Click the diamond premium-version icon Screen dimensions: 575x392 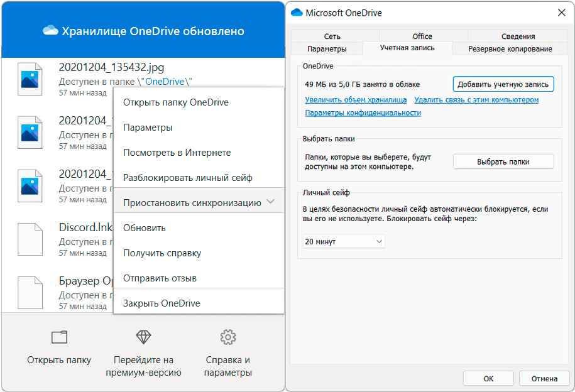pyautogui.click(x=144, y=337)
